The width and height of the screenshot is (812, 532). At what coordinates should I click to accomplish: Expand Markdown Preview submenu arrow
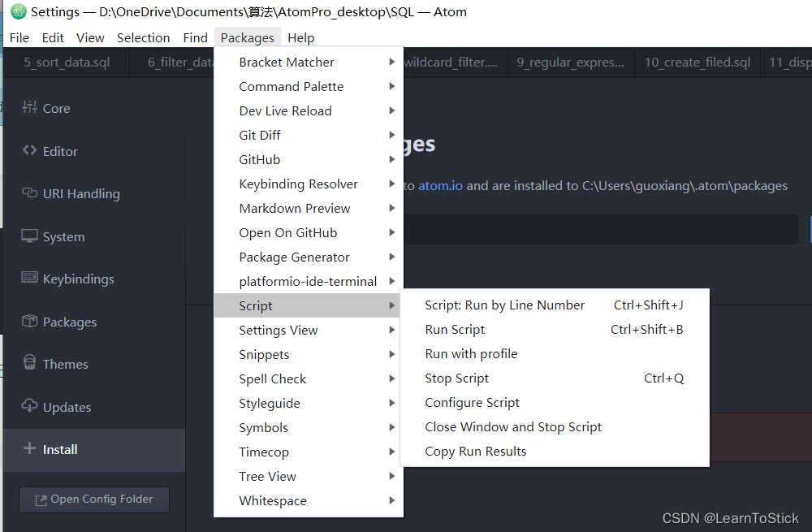click(x=392, y=208)
